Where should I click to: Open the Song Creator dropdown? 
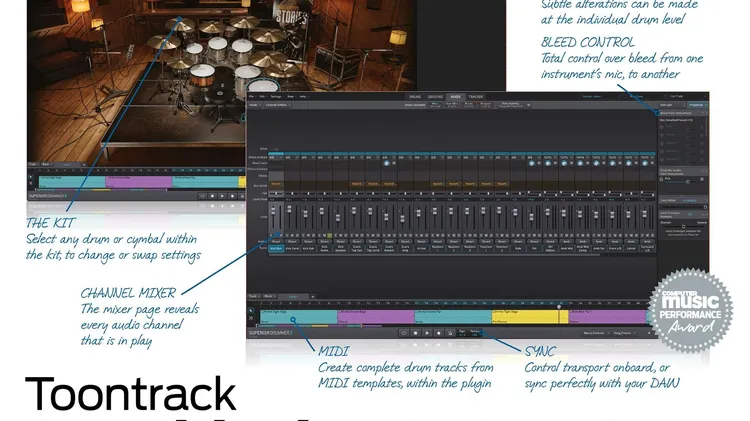[623, 333]
